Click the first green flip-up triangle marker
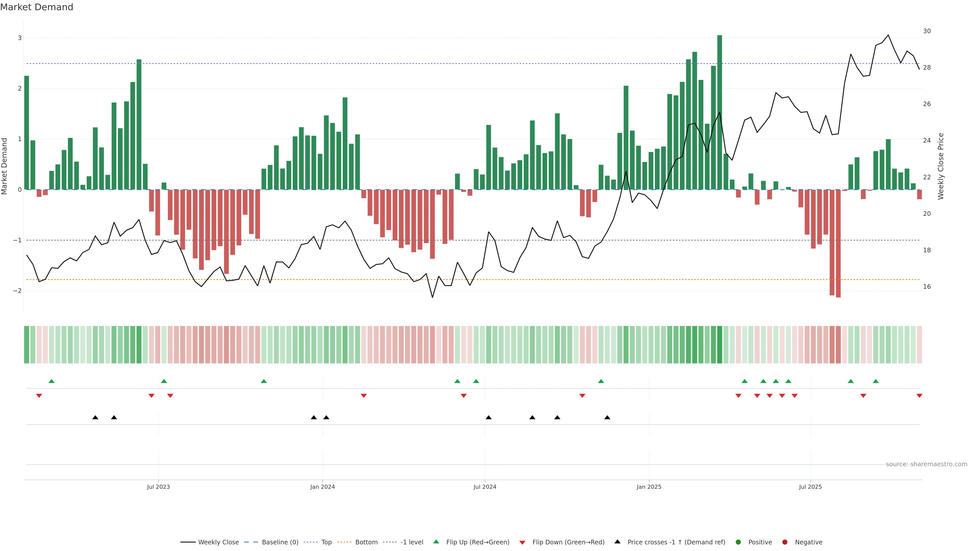Viewport: 980px width, 551px height. pos(52,381)
